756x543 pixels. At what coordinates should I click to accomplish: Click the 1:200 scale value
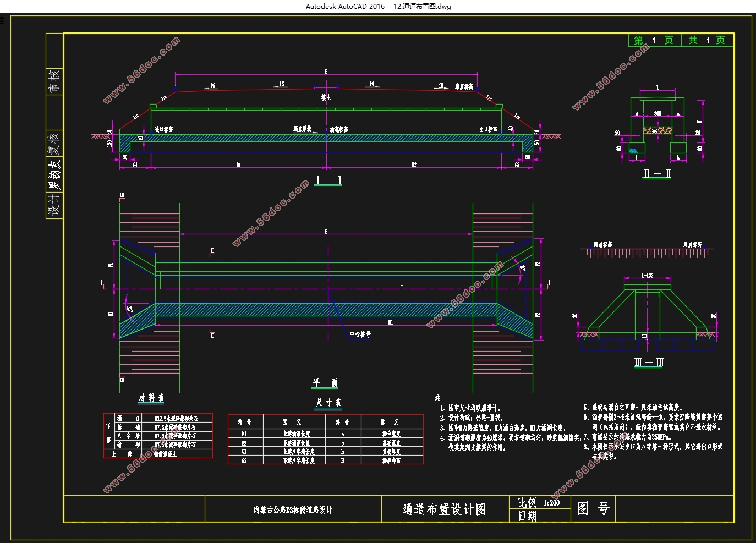(551, 503)
